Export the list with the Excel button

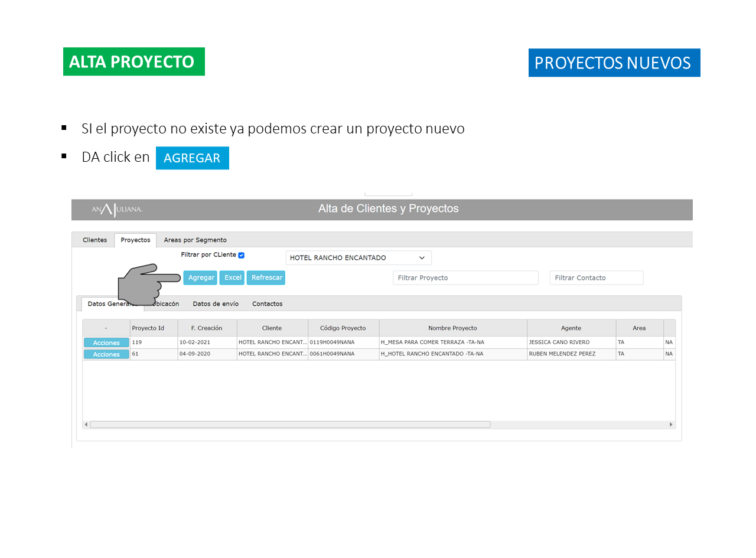[x=232, y=278]
